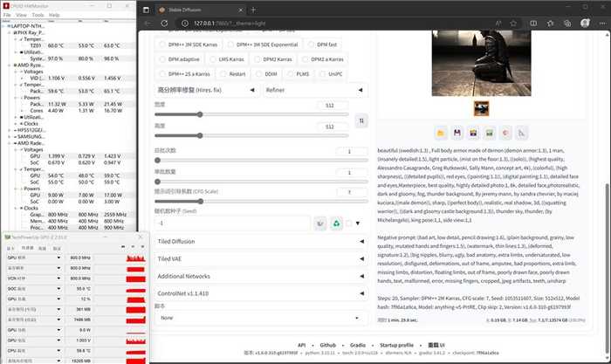Click the dice random seed icon
The height and width of the screenshot is (364, 611).
[320, 223]
